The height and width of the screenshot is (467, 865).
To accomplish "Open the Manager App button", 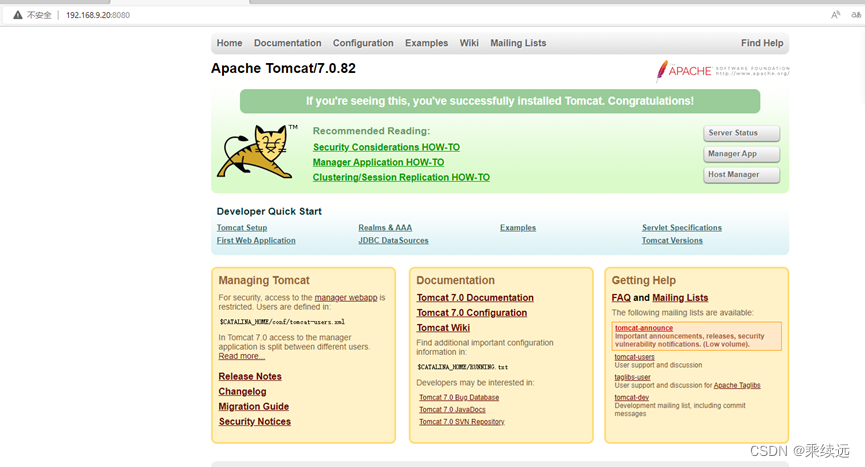I will click(x=741, y=154).
